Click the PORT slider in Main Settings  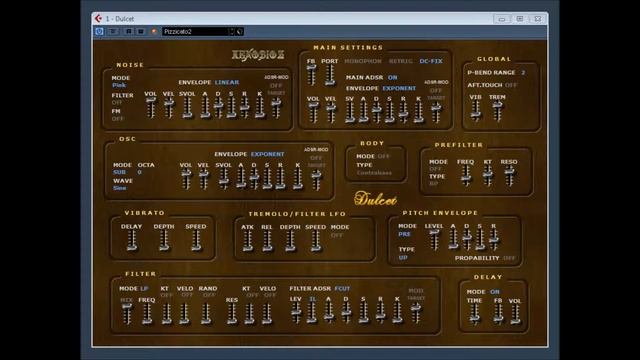coord(329,75)
